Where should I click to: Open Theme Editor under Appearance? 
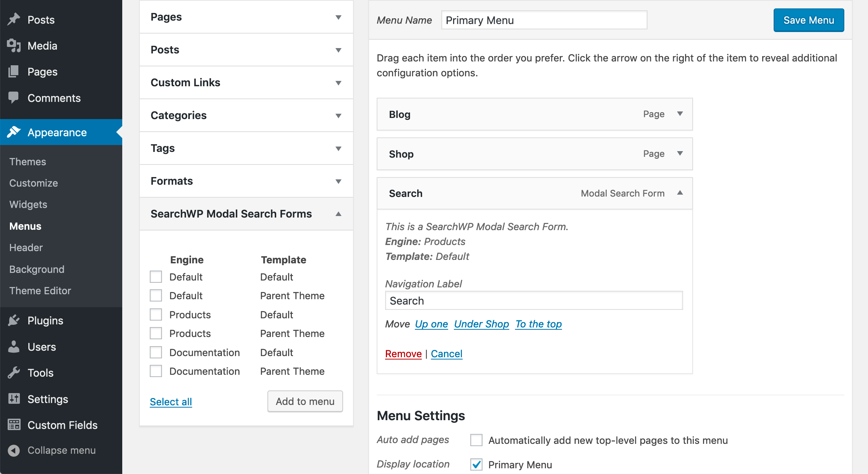(x=40, y=290)
